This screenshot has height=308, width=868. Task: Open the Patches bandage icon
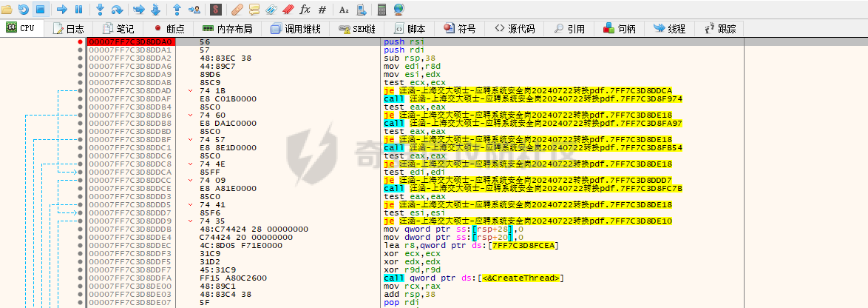[237, 10]
